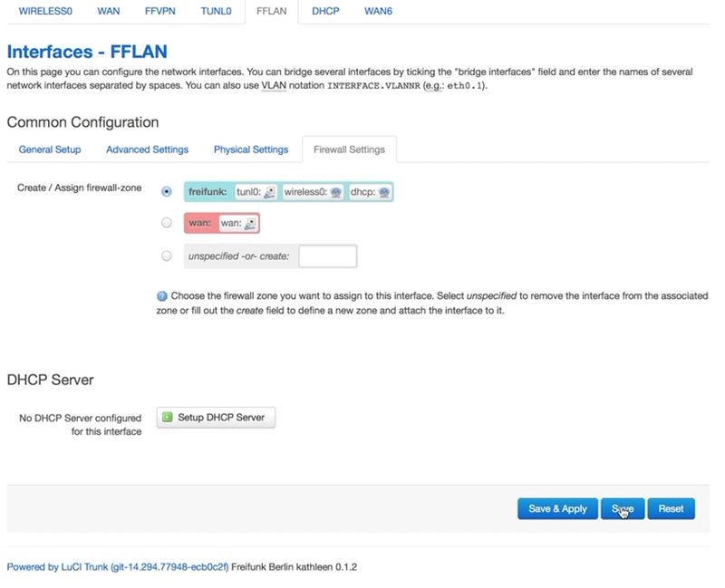Select the freifunk firewall zone radio button
The height and width of the screenshot is (588, 725).
[166, 191]
